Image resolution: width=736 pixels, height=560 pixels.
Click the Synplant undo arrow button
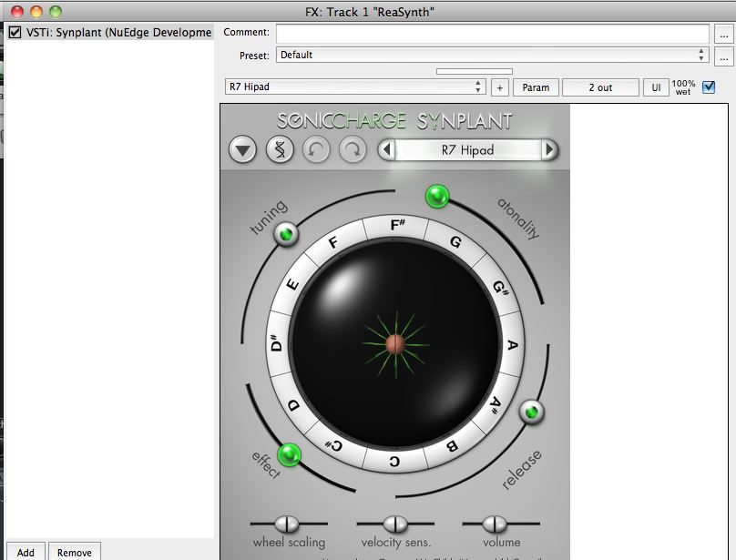coord(316,150)
